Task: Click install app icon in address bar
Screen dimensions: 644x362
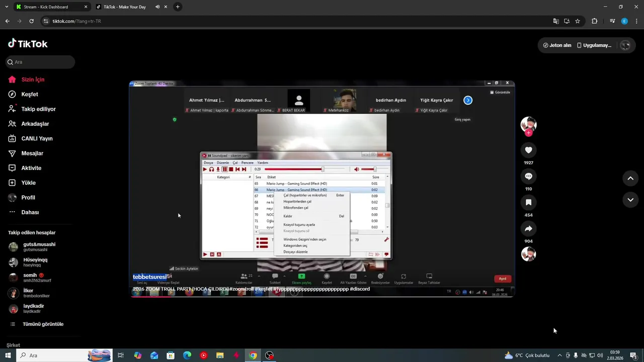Action: [x=567, y=21]
